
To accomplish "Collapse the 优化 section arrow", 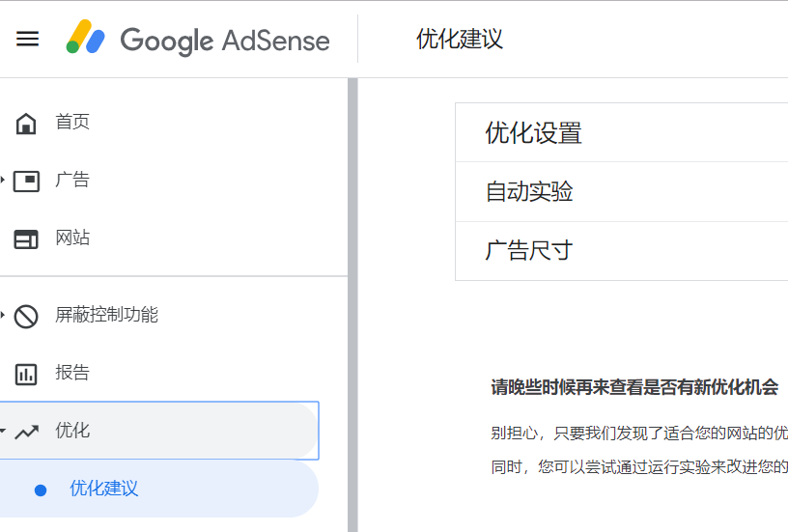I will point(3,432).
